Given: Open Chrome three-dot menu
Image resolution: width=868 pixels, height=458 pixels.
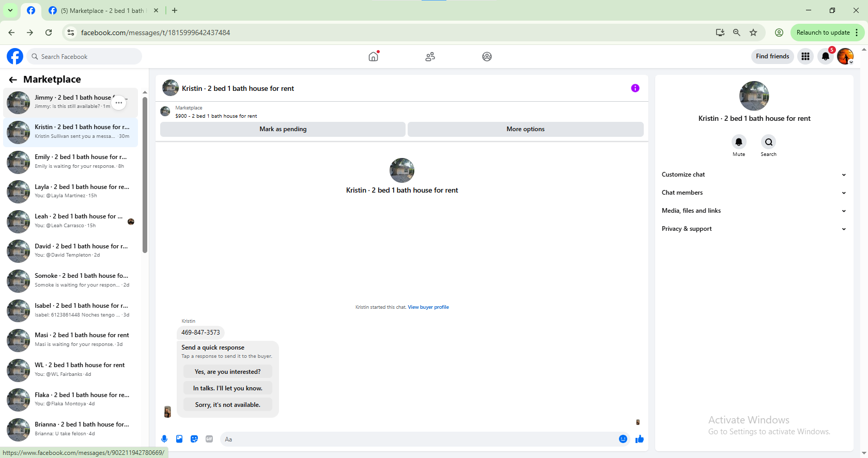Looking at the screenshot, I should 857,33.
